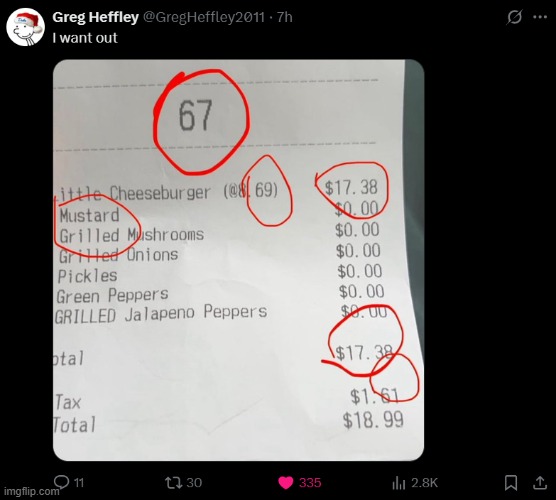The height and width of the screenshot is (500, 556).
Task: Open the Greg Heffley display name
Action: tap(95, 17)
